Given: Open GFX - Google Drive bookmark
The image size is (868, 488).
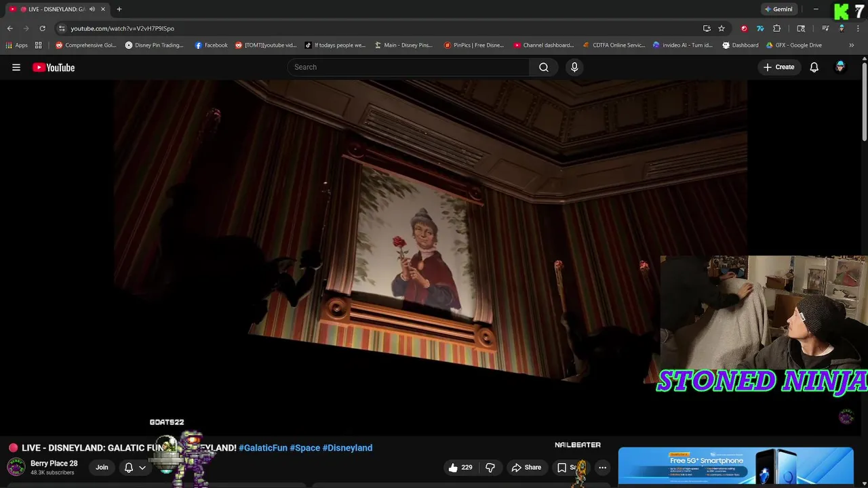Looking at the screenshot, I should coord(794,45).
